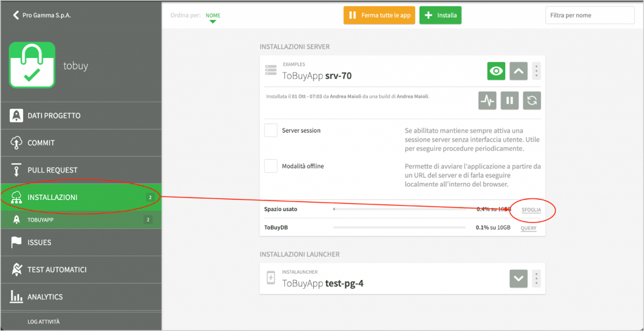Click the INSTALLAZIONI LAUNCHER heading

[x=299, y=254]
